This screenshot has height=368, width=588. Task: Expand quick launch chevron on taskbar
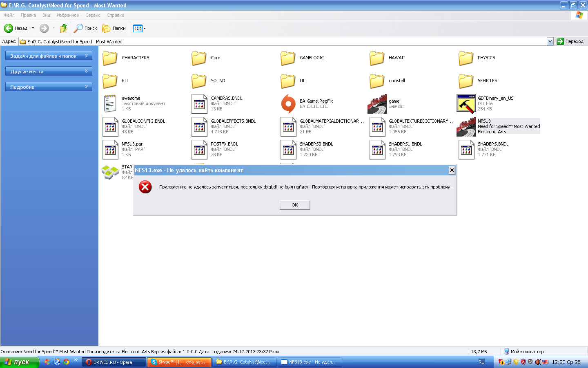click(x=76, y=360)
